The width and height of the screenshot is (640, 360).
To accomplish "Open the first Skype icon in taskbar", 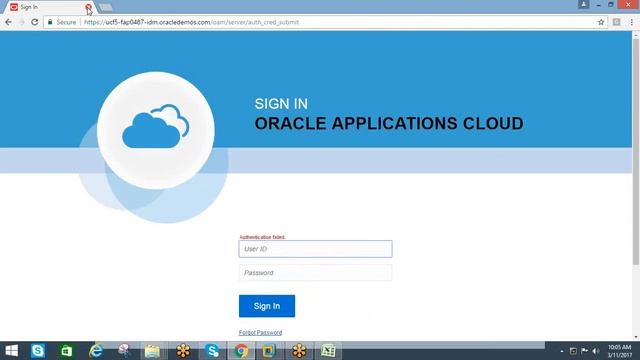I will pyautogui.click(x=38, y=351).
